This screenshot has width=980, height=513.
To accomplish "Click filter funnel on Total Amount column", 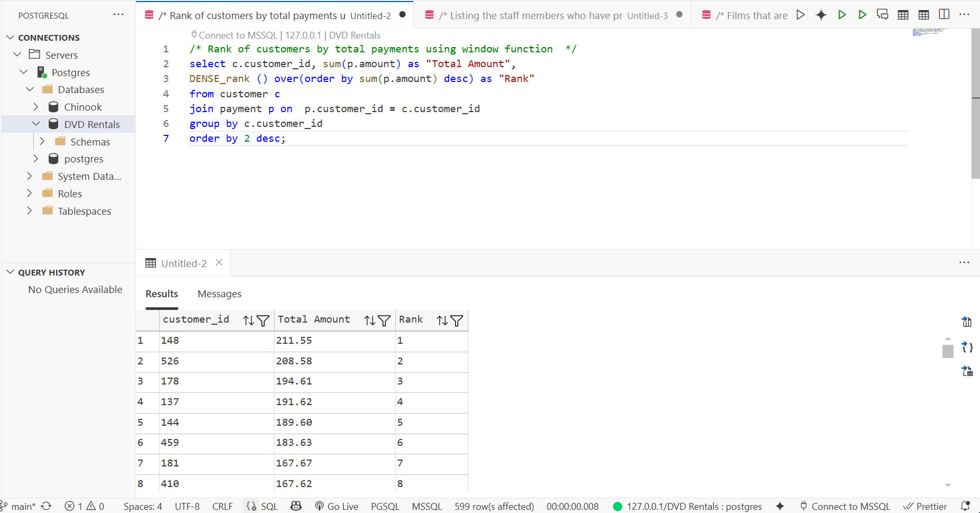I will point(384,320).
